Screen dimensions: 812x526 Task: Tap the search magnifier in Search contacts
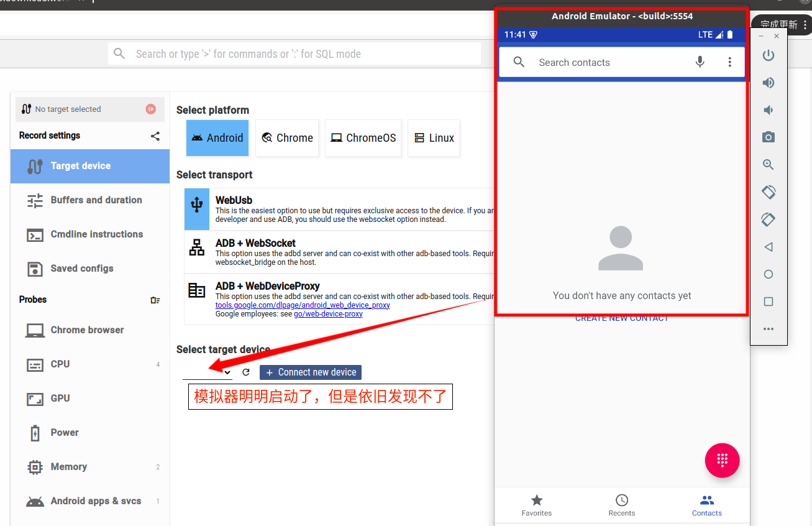click(x=519, y=62)
